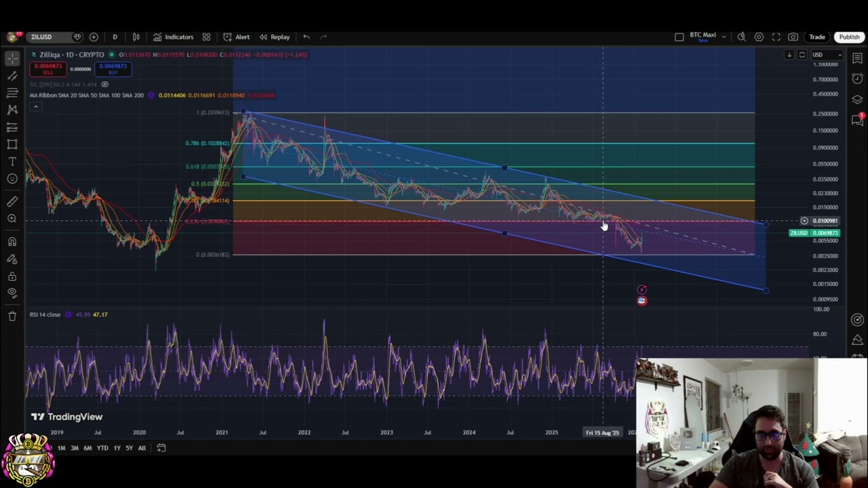868x488 pixels.
Task: Open the emoji icons tool
Action: point(12,178)
